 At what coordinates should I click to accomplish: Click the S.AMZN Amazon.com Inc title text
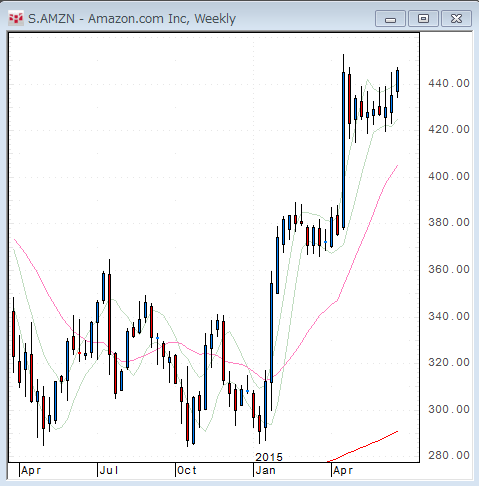(x=132, y=19)
